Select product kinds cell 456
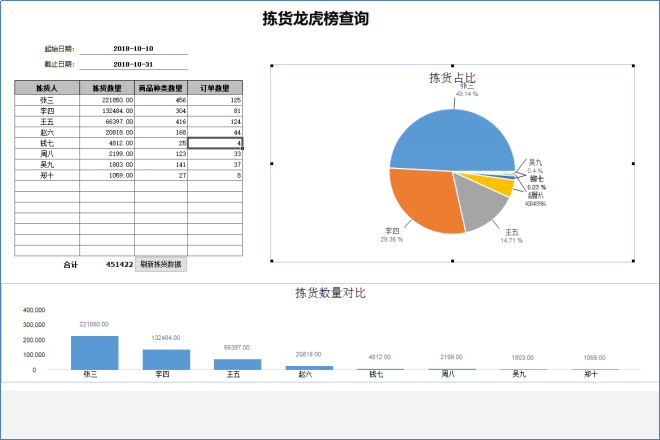 [x=161, y=100]
